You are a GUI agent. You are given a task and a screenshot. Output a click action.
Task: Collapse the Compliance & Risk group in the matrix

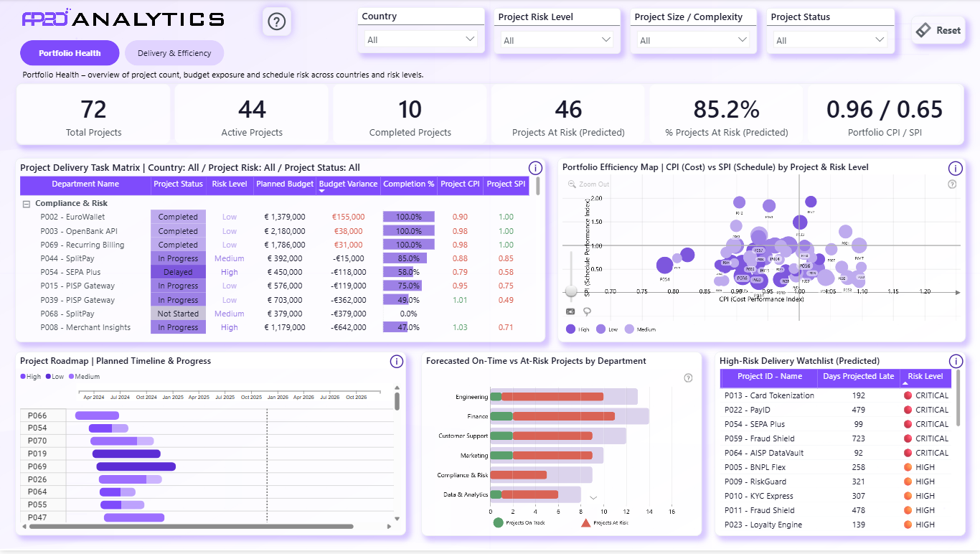point(26,203)
